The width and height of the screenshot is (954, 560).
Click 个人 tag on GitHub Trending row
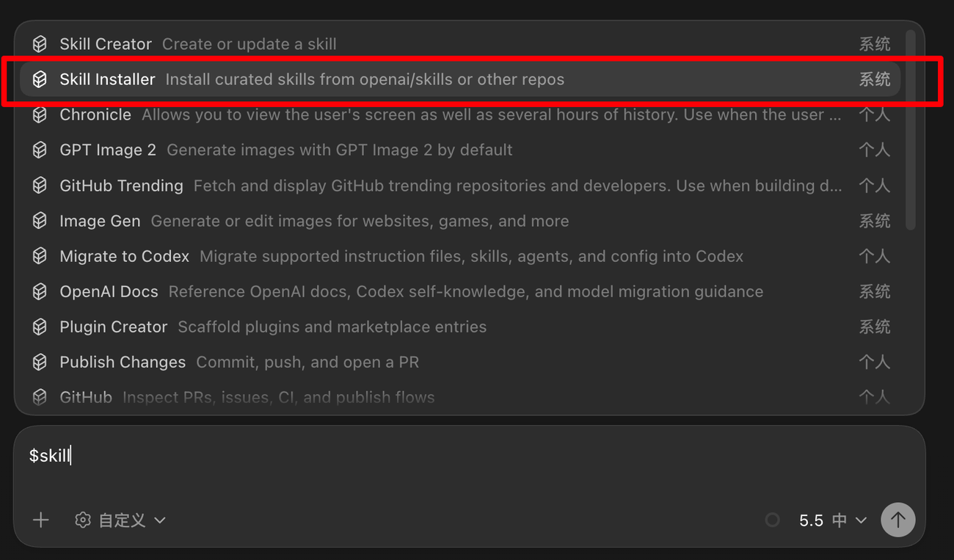coord(875,186)
